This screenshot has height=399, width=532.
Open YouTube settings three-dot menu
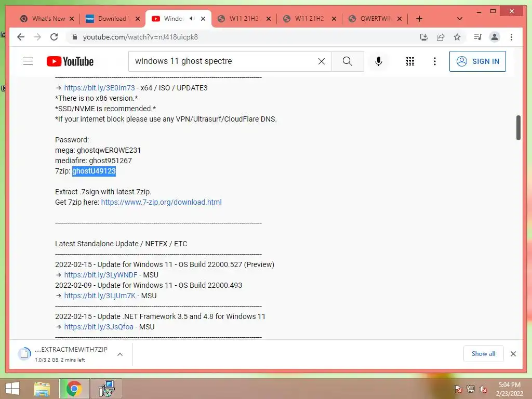pyautogui.click(x=435, y=61)
